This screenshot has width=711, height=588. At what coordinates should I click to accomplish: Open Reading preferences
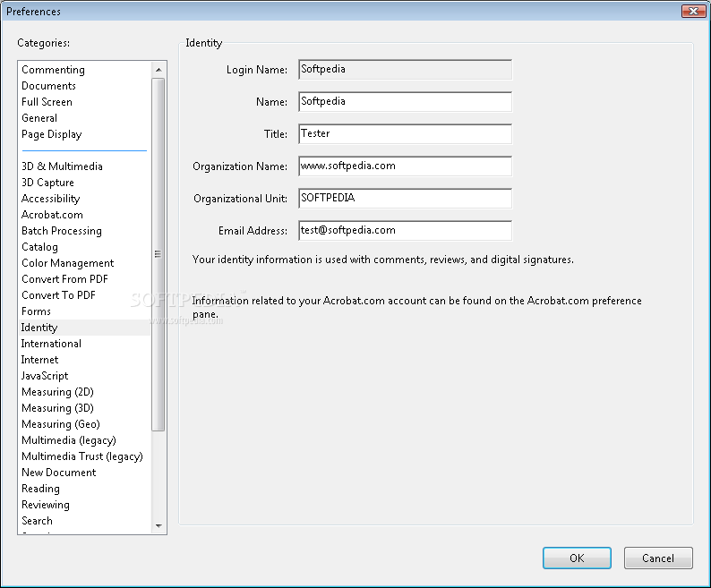click(40, 489)
